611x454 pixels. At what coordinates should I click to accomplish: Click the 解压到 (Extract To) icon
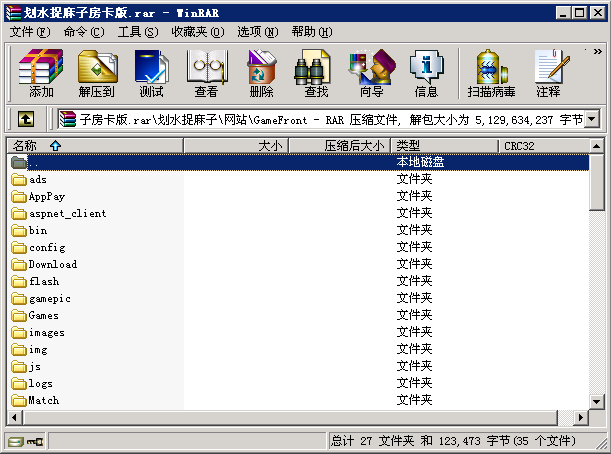(x=96, y=73)
